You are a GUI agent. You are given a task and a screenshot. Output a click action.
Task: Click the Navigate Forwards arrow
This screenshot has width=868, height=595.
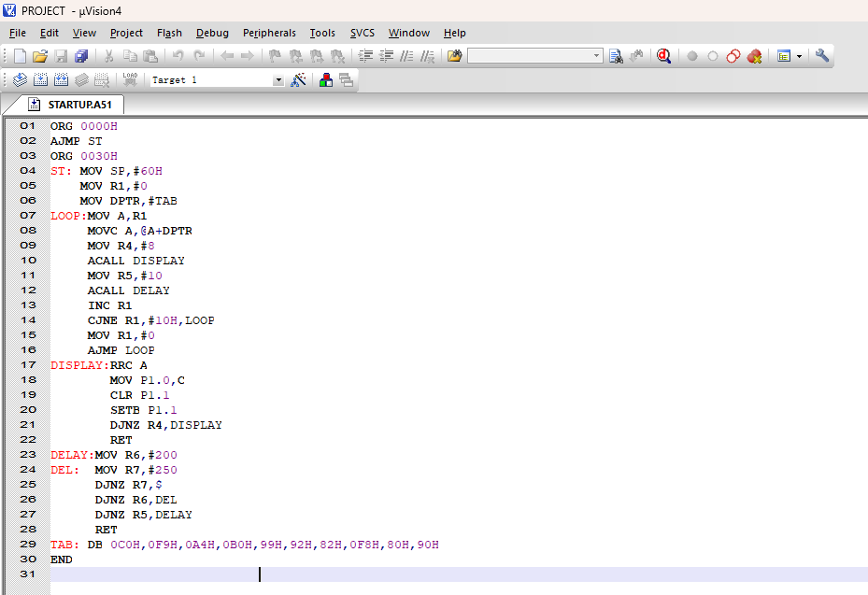tap(248, 56)
